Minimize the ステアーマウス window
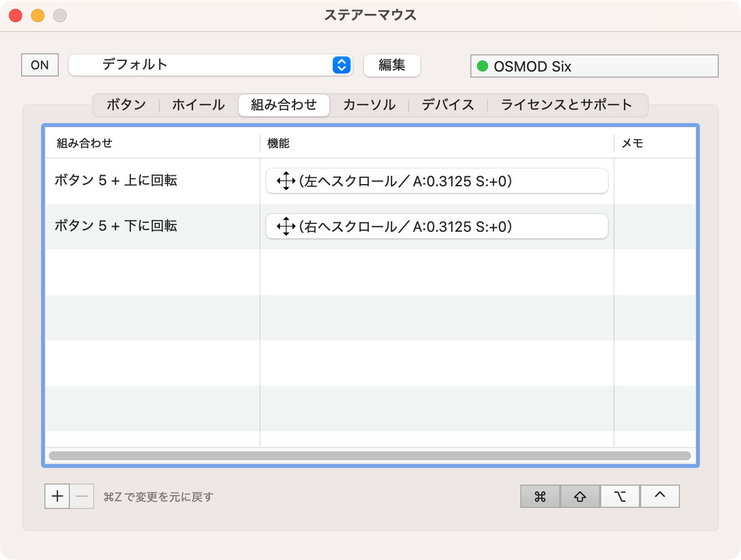Viewport: 741px width, 560px height. pyautogui.click(x=38, y=16)
